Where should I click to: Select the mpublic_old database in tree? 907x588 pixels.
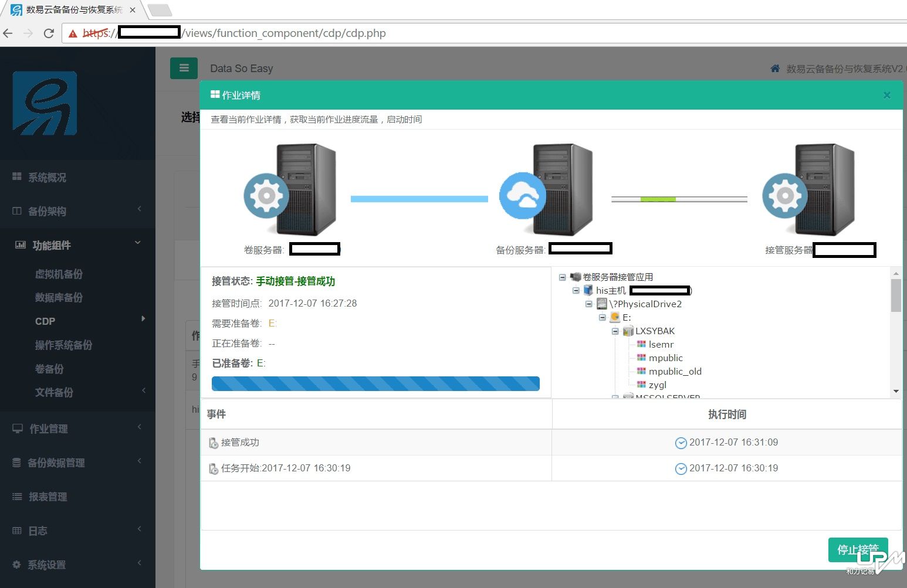click(675, 371)
